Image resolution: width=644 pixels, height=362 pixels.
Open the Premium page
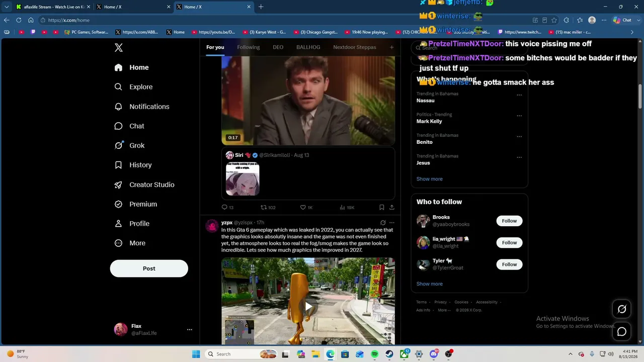[x=136, y=204]
